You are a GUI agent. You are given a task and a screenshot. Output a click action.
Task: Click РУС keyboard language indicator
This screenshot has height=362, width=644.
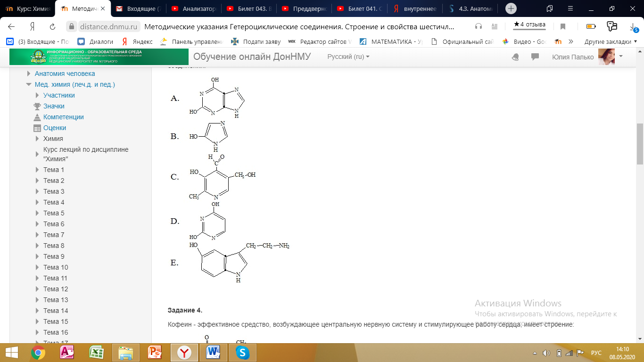click(x=596, y=353)
